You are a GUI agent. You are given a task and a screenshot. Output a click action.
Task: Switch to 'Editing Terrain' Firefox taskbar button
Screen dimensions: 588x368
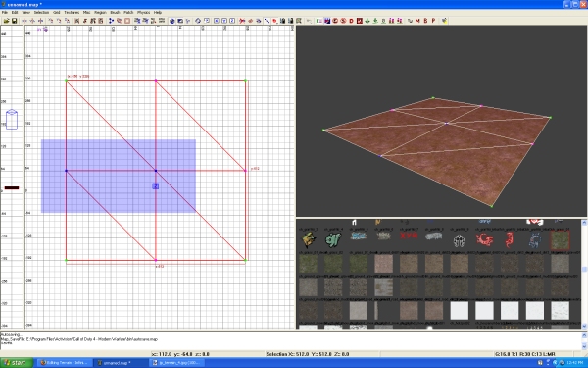64,363
